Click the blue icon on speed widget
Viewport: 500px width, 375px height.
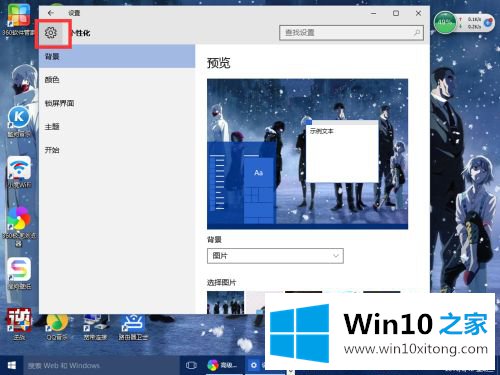tap(488, 22)
